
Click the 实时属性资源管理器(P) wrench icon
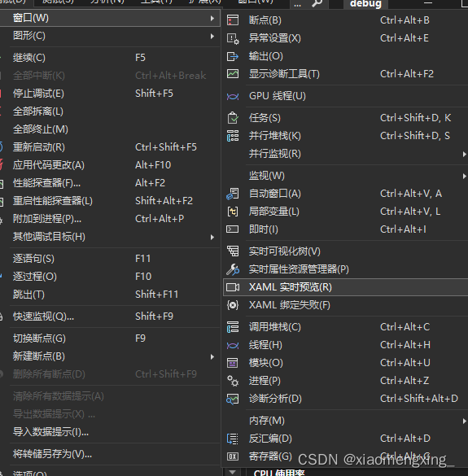pyautogui.click(x=233, y=269)
